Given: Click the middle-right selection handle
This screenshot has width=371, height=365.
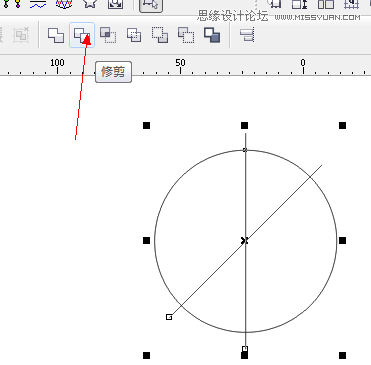Looking at the screenshot, I should [x=342, y=240].
